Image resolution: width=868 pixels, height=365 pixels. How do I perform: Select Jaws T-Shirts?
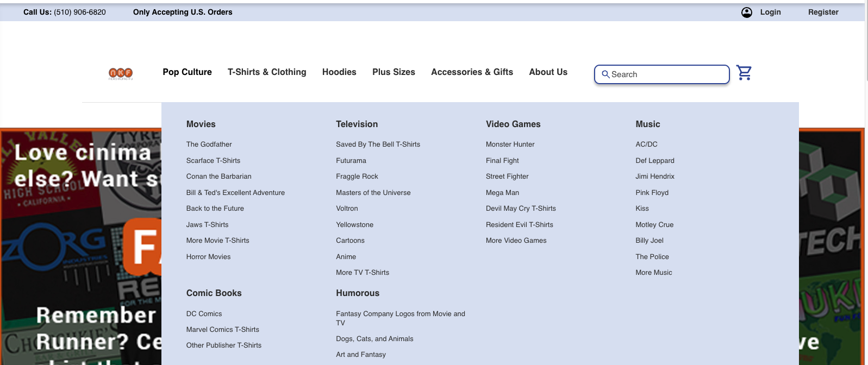point(207,225)
